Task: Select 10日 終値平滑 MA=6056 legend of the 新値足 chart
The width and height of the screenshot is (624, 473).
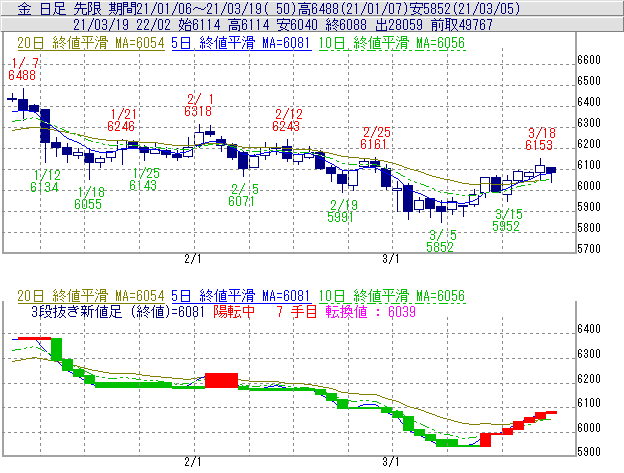Action: coord(392,296)
